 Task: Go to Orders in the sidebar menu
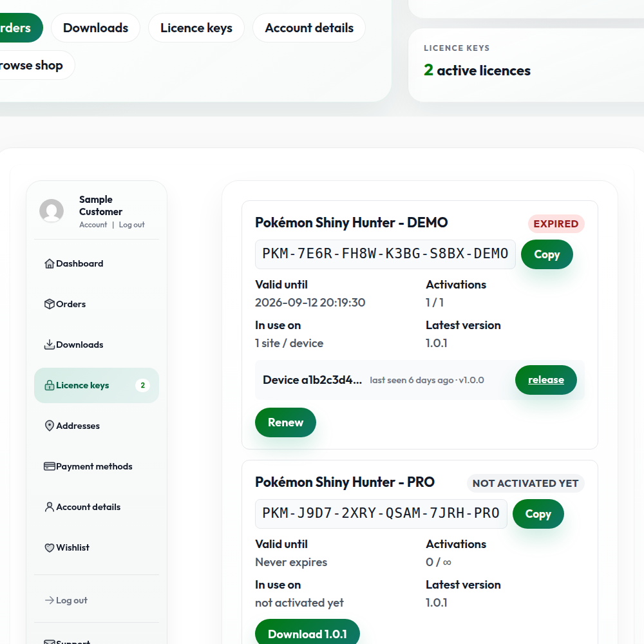click(x=97, y=304)
